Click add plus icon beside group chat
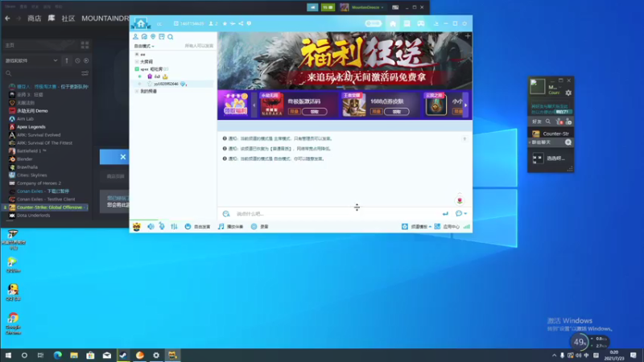Screen dimensions: 644x362 point(568,142)
